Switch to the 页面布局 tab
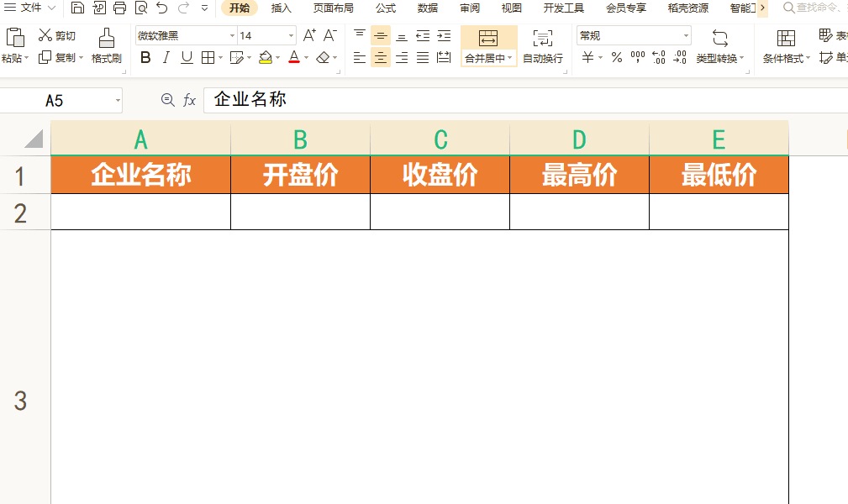Viewport: 848px width, 504px height. pos(333,8)
